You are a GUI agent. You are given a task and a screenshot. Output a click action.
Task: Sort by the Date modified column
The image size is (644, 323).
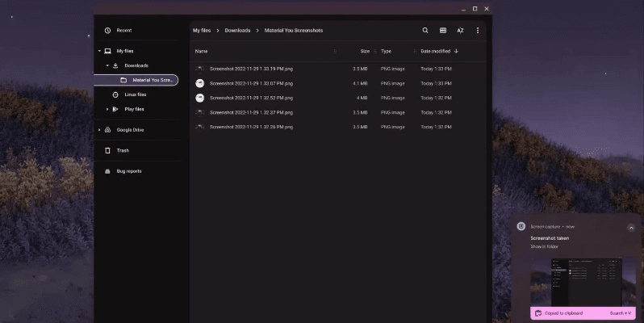click(x=435, y=51)
